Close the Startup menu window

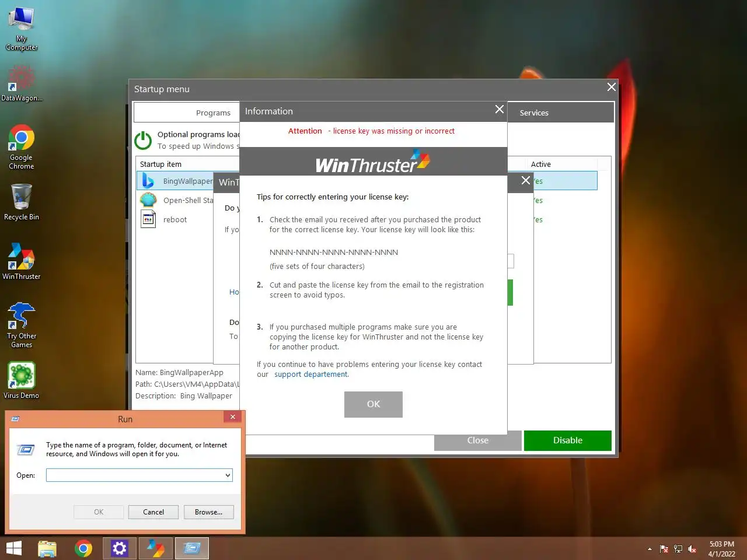[612, 87]
